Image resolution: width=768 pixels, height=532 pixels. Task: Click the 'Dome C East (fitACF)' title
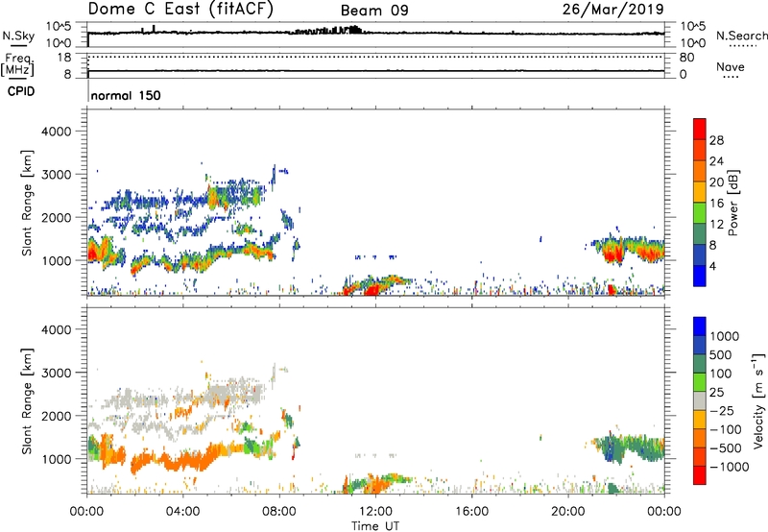click(180, 9)
